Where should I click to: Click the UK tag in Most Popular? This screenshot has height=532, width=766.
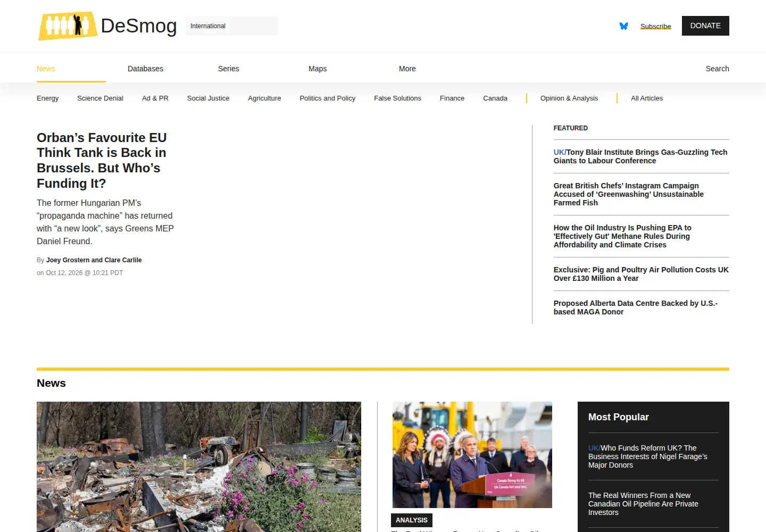594,448
